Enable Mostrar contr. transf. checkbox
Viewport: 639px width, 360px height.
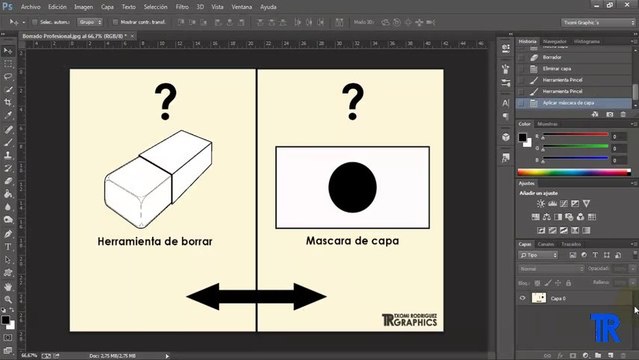pos(115,22)
